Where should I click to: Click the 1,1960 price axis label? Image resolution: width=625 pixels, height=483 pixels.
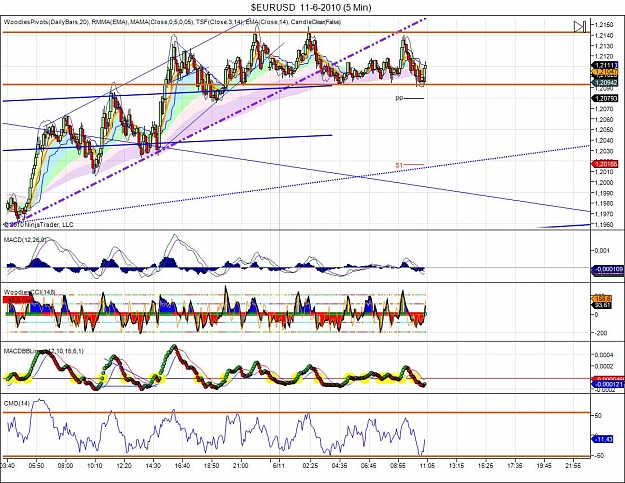(x=604, y=225)
